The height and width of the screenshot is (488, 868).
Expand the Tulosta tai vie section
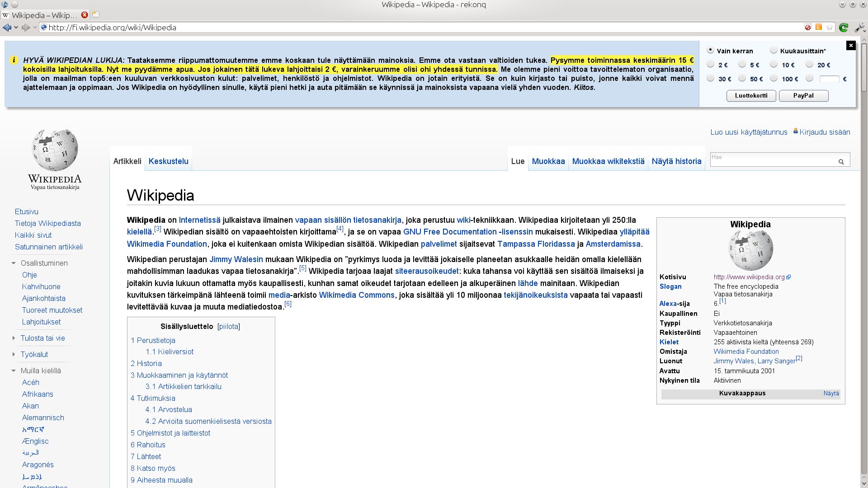tap(14, 338)
